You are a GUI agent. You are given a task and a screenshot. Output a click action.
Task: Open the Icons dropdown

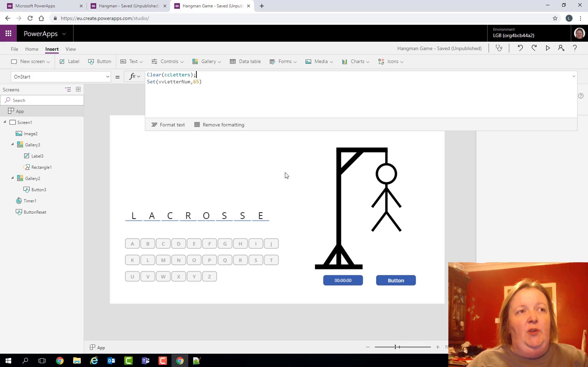pos(391,62)
